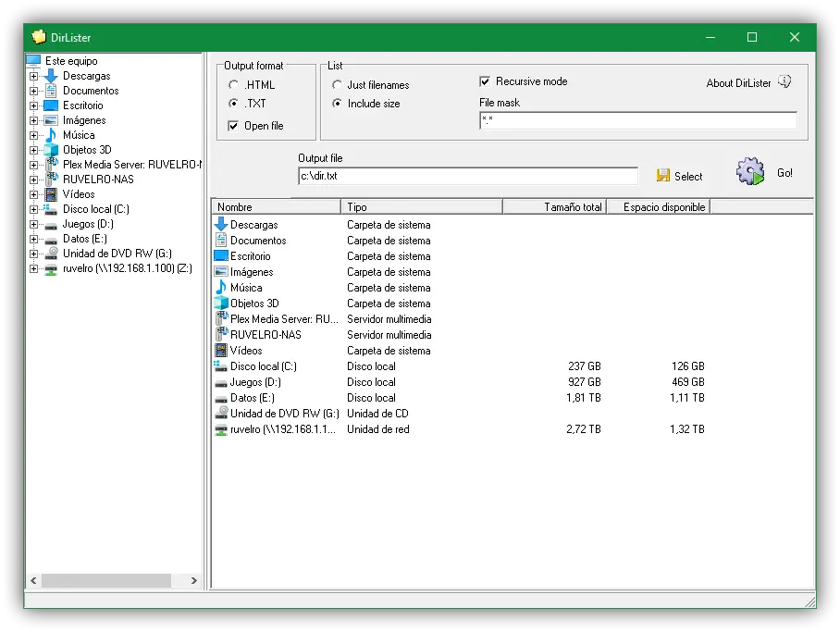Click Descargas arrow icon in the tree
The width and height of the screenshot is (840, 632).
[x=51, y=76]
